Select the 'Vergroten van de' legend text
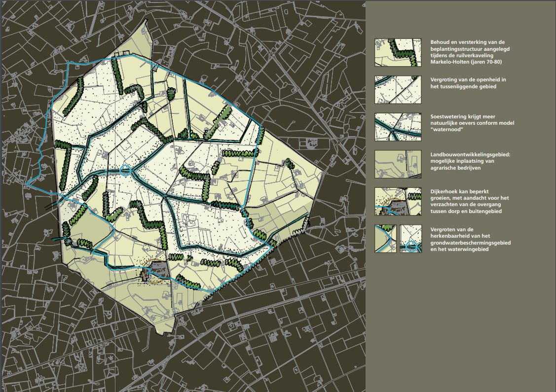This screenshot has height=392, width=556. (x=451, y=229)
